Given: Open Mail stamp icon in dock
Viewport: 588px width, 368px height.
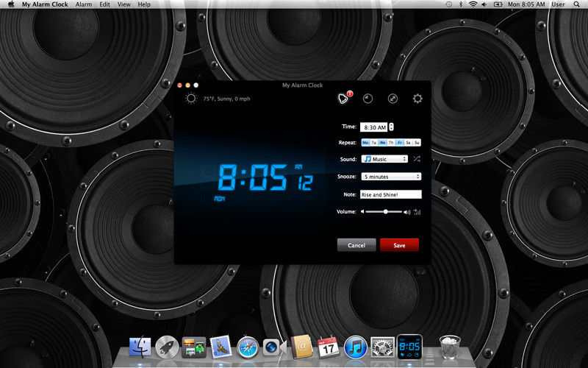Looking at the screenshot, I should pos(220,346).
